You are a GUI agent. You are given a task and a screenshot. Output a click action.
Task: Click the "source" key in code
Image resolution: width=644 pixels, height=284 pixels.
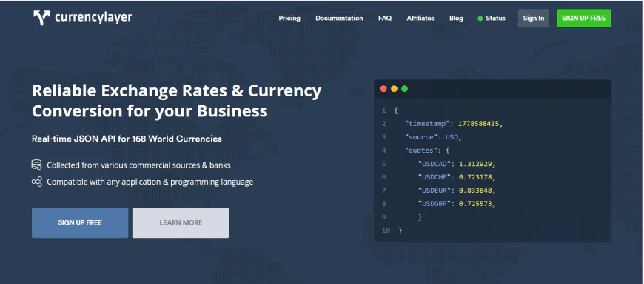[420, 137]
